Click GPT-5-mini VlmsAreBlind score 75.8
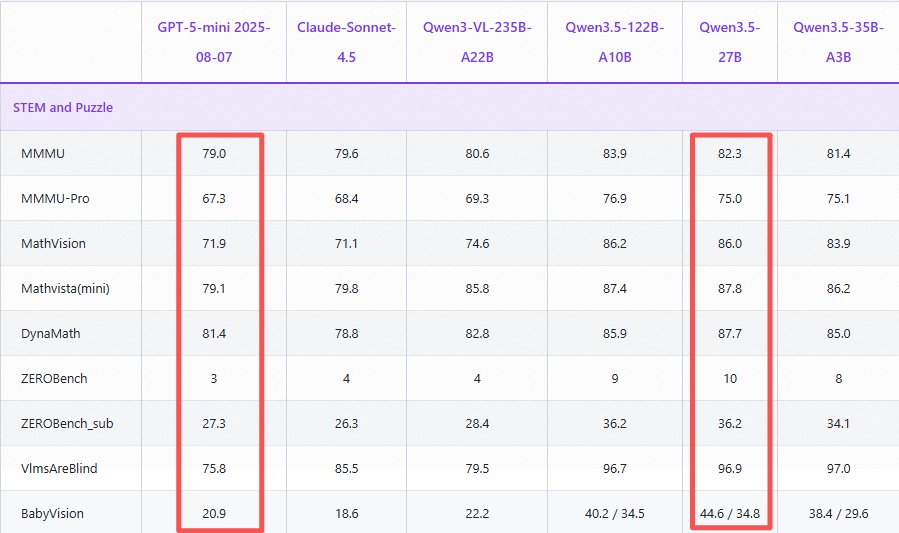This screenshot has height=533, width=899. (x=214, y=468)
